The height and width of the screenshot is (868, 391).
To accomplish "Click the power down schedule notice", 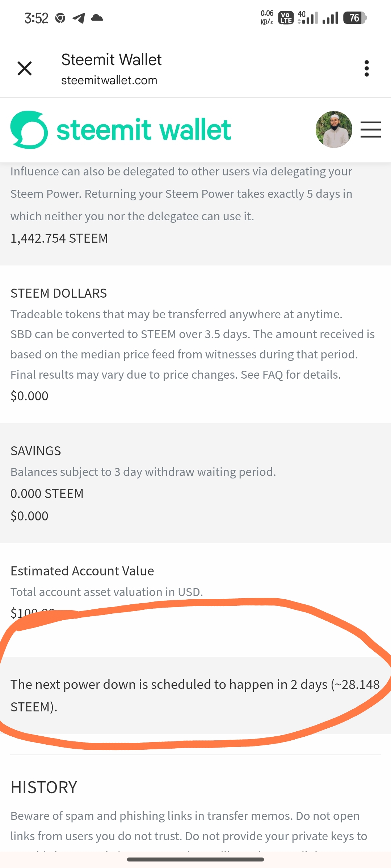I will (x=195, y=695).
